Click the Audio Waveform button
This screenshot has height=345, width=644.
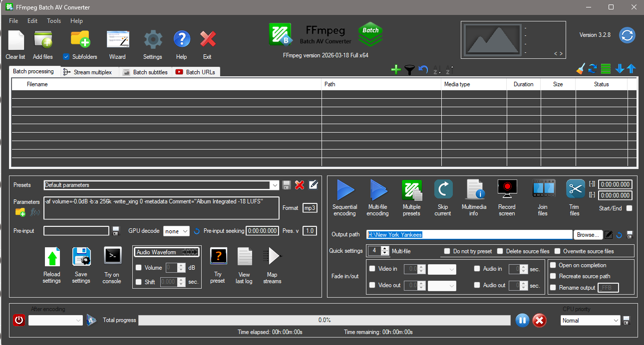coord(167,252)
